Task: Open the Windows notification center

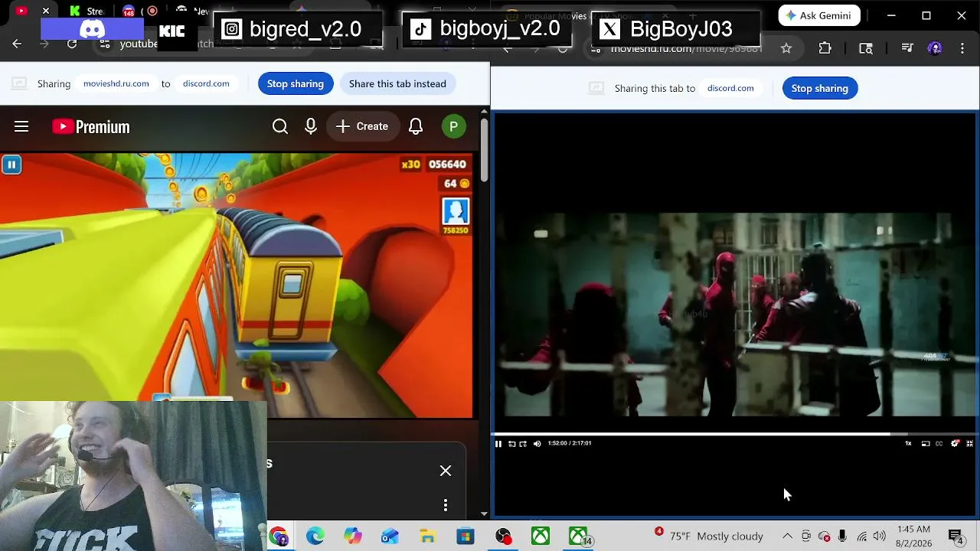Action: [956, 537]
